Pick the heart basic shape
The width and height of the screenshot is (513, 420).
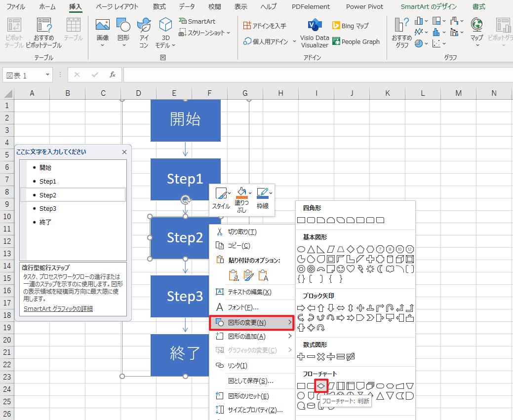tap(351, 269)
